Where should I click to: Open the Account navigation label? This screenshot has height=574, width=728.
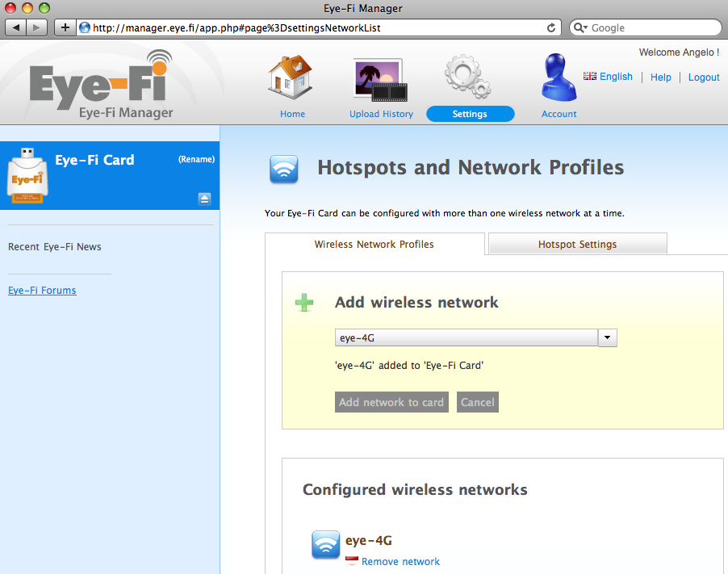[x=559, y=114]
